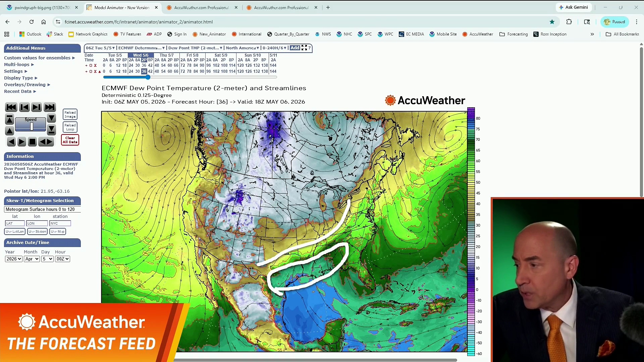Bookmark this page with the star icon

(x=552, y=22)
